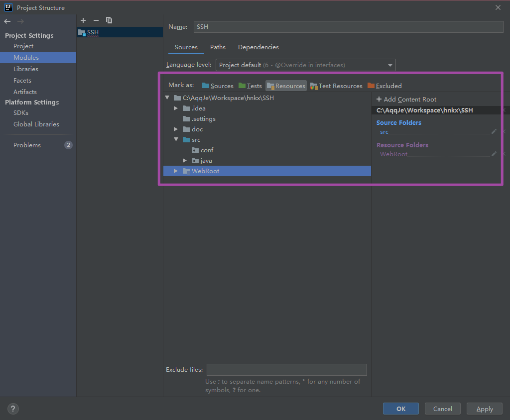Select the SSH module in list
Viewport: 510px width, 420px height.
click(x=120, y=32)
